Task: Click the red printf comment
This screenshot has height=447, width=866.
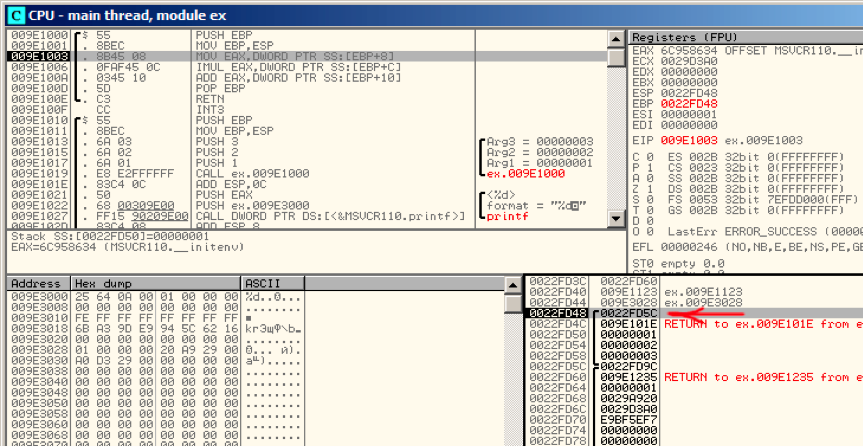Action: 507,216
